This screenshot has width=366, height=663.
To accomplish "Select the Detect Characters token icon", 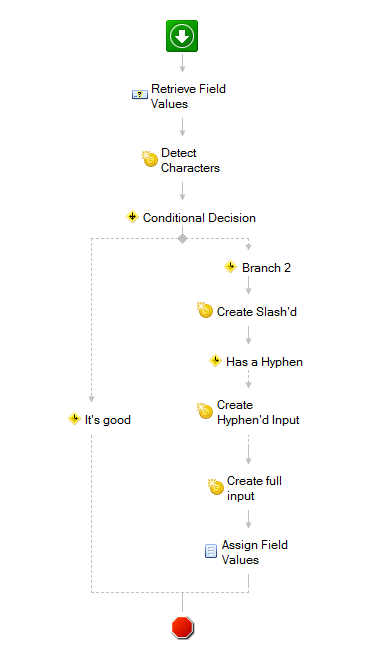I will (150, 159).
